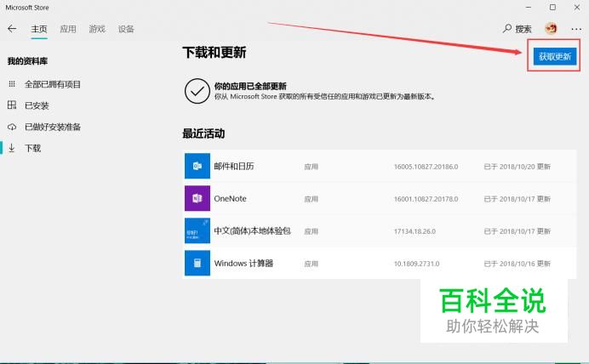Click the 你的应用已全部更新 message
The image size is (589, 364).
coord(250,86)
